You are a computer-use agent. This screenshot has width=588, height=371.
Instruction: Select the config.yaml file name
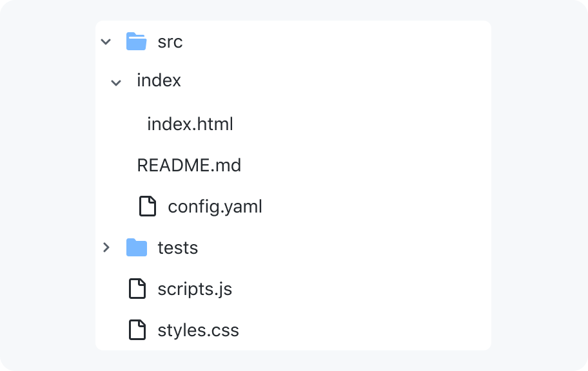coord(215,207)
